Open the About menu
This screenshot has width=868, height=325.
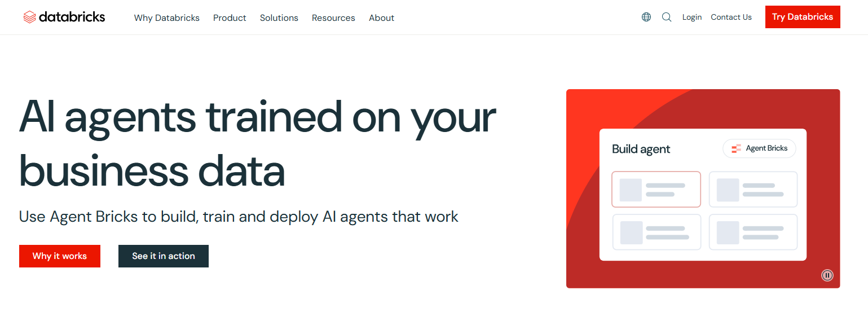381,17
